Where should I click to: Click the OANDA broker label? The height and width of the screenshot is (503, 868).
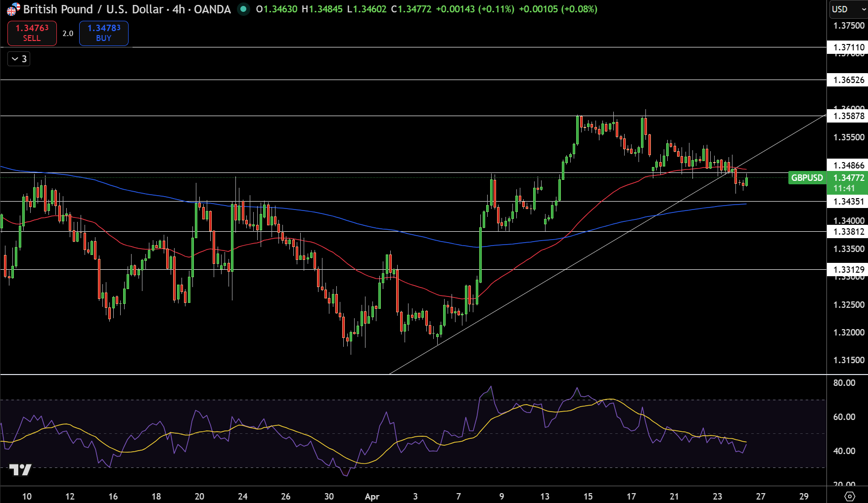(212, 9)
